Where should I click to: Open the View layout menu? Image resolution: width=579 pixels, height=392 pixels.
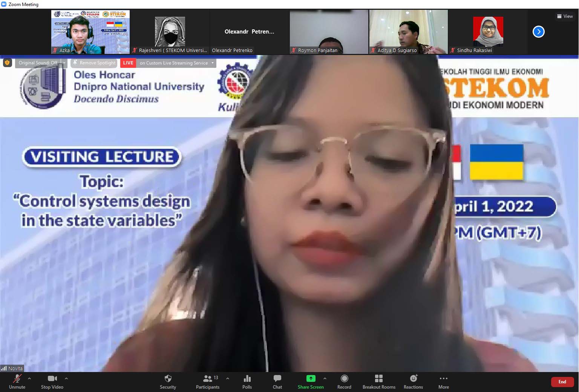coord(565,16)
